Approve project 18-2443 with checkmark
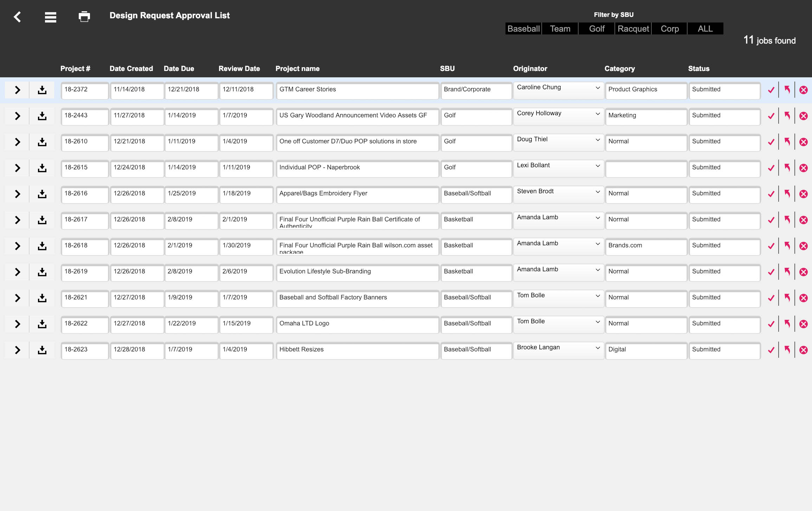The width and height of the screenshot is (812, 511). pos(771,116)
